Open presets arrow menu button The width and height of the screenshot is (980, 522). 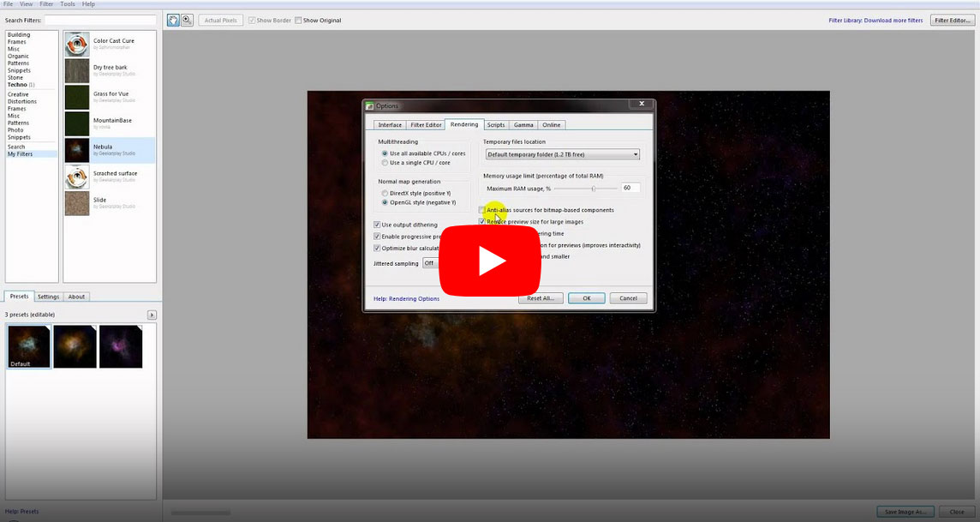point(152,315)
